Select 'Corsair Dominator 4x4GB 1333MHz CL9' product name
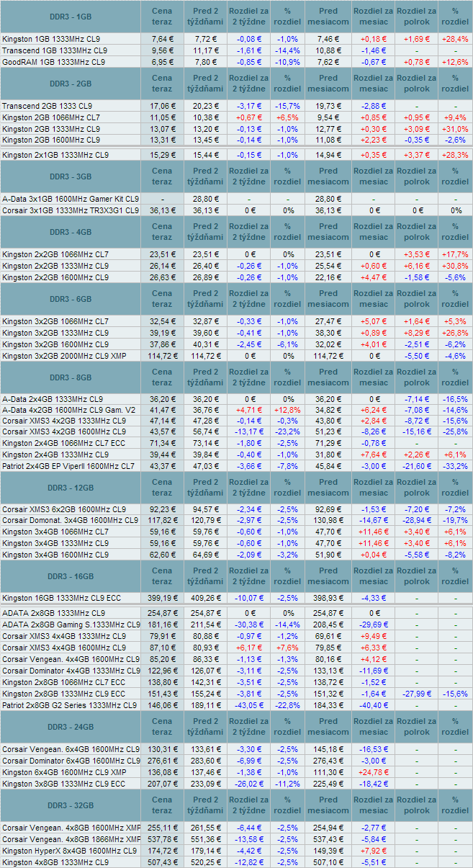This screenshot has width=473, height=868. 71,670
